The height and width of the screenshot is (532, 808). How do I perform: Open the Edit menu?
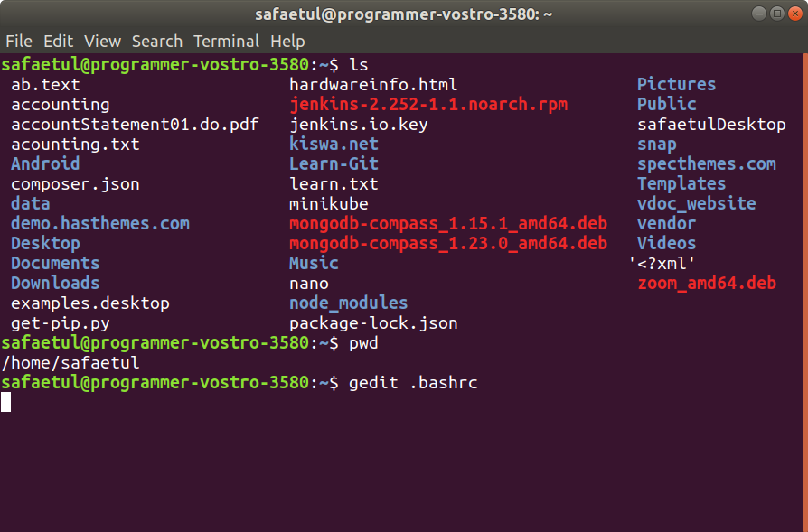coord(58,41)
